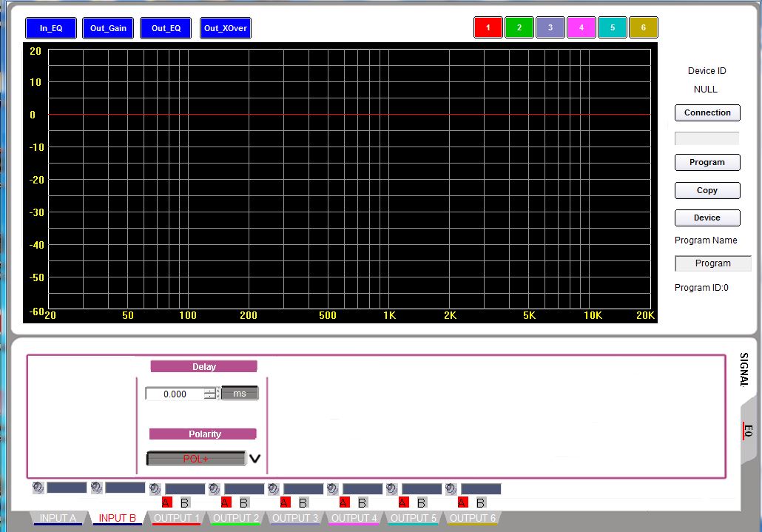Select red channel 1 swatch
The height and width of the screenshot is (532, 762).
click(488, 27)
